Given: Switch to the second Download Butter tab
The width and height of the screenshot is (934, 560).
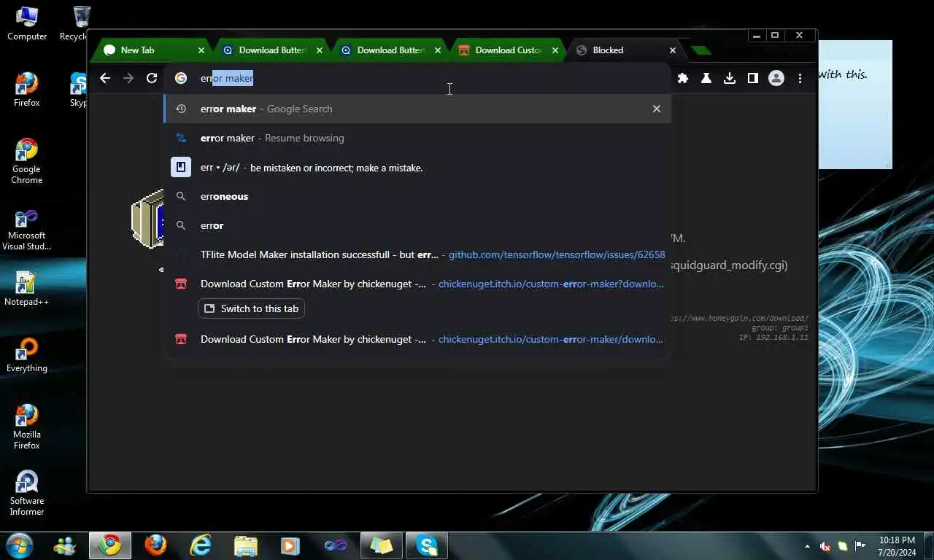Looking at the screenshot, I should 390,50.
